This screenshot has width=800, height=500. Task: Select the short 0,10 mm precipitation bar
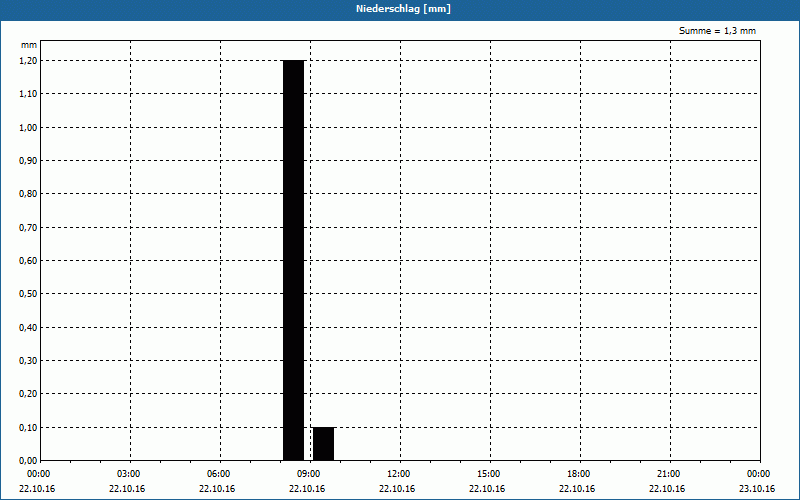click(323, 444)
